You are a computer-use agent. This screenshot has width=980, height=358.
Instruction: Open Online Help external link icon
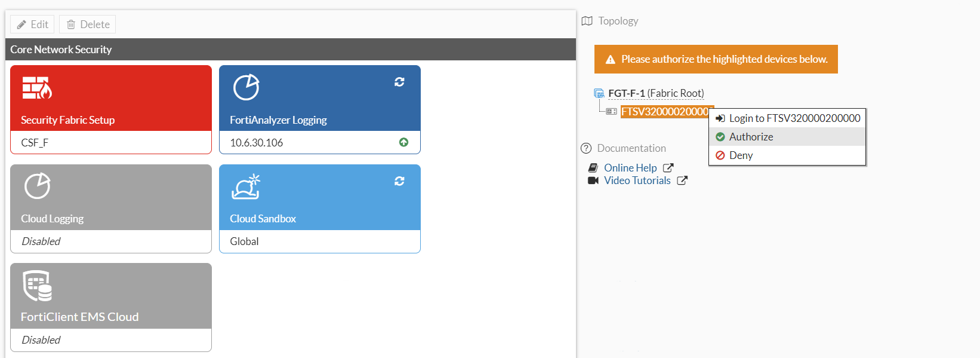[669, 168]
